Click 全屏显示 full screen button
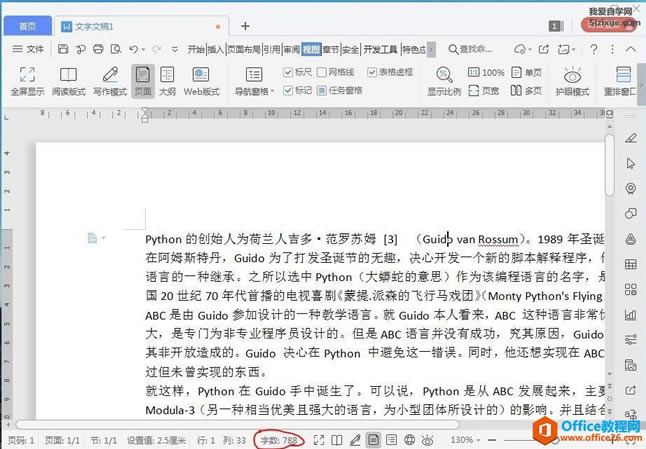 [27, 81]
